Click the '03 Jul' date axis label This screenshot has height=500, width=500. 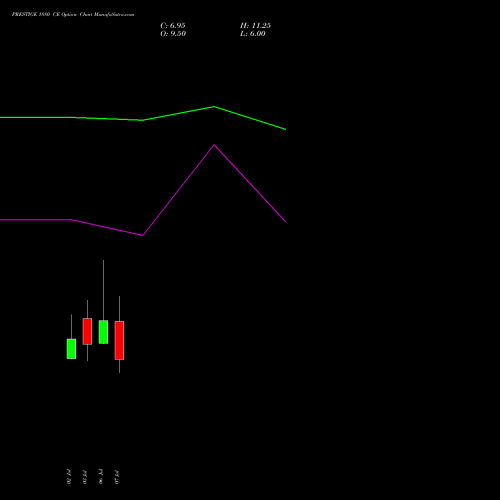pyautogui.click(x=85, y=477)
